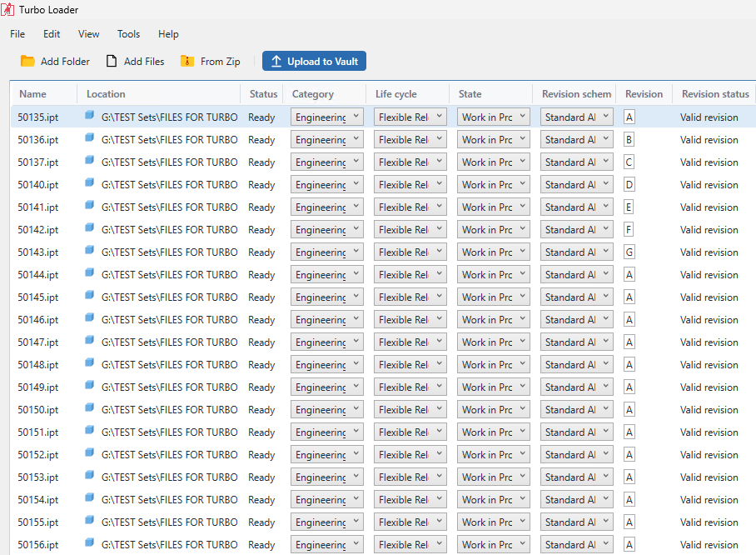Screen dimensions: 756x555
Task: Click the part file icon for 50152.ipt
Action: click(x=89, y=452)
